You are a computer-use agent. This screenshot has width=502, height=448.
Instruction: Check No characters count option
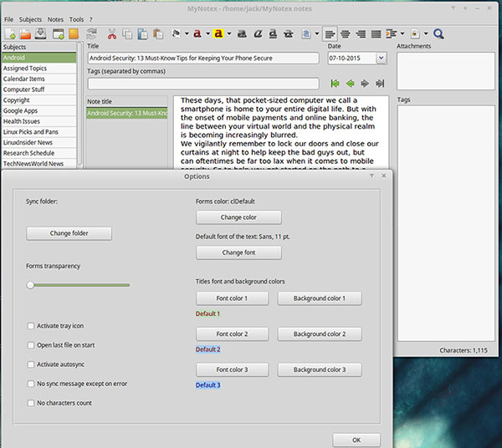[x=31, y=403]
